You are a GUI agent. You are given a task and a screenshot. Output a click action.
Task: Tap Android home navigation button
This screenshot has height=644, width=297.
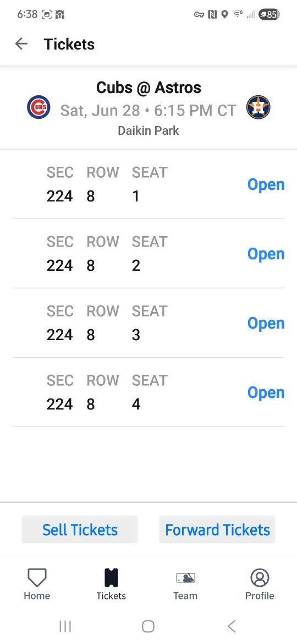(148, 626)
